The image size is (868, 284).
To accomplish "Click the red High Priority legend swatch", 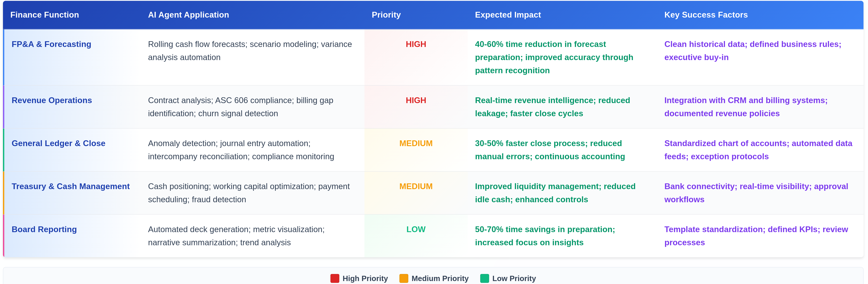I will 335,278.
